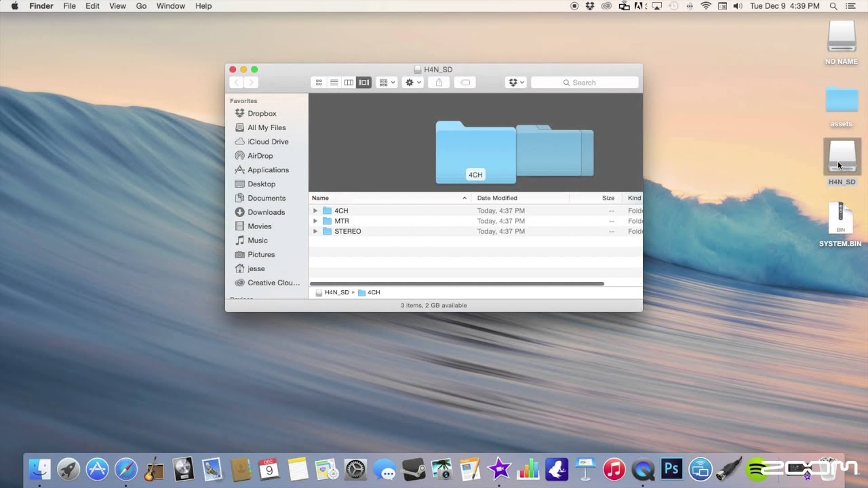Screen dimensions: 868x488
Task: Expand the MTR folder disclosure triangle
Action: [315, 221]
